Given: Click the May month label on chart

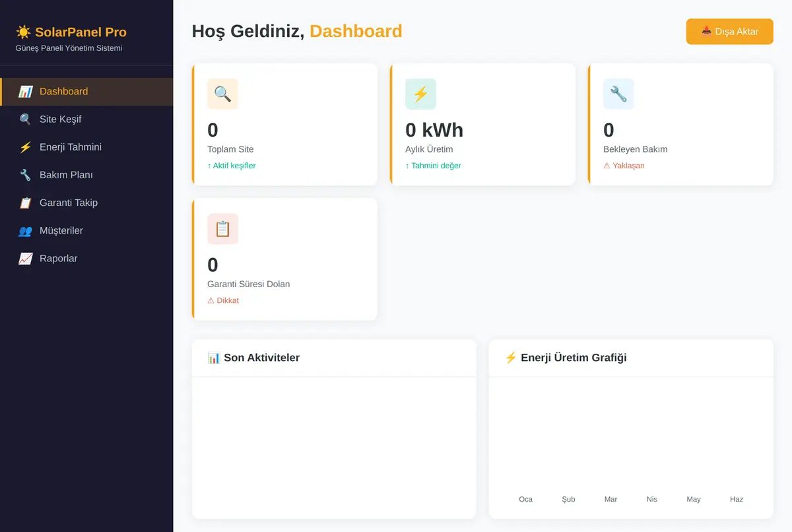Looking at the screenshot, I should [694, 499].
